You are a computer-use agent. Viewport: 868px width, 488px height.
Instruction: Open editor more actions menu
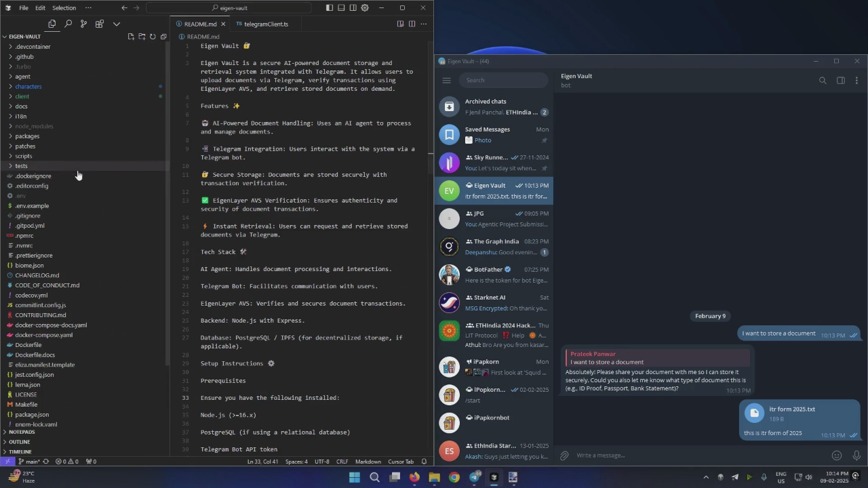424,24
